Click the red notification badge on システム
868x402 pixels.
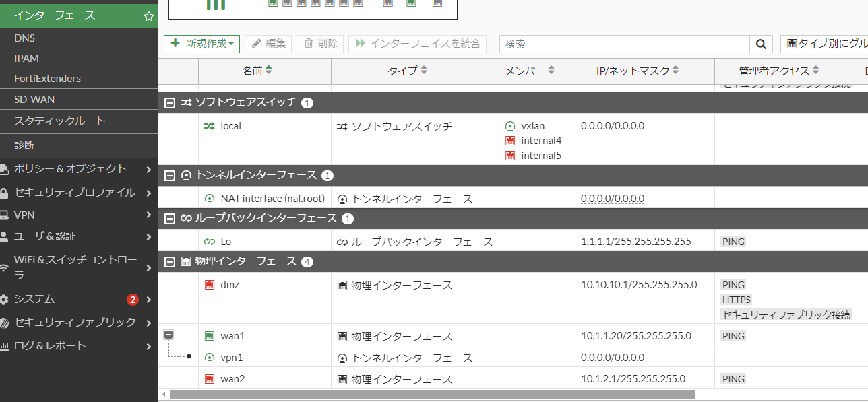pos(133,300)
